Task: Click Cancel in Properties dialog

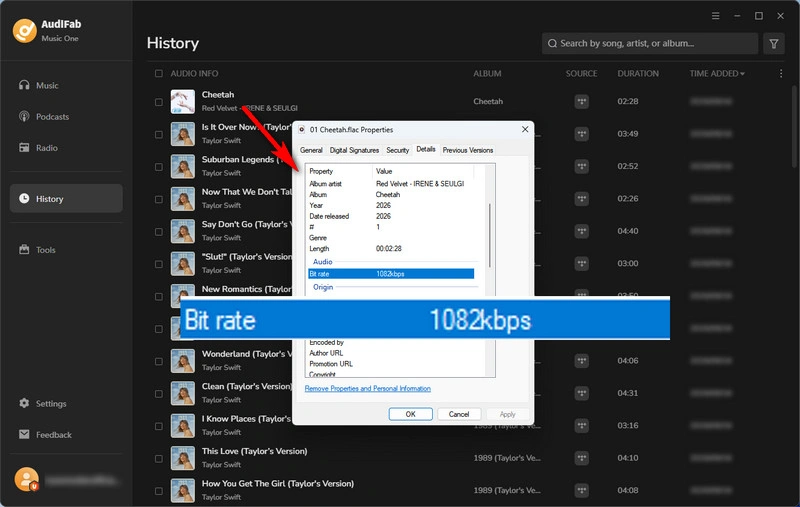Action: coord(458,414)
